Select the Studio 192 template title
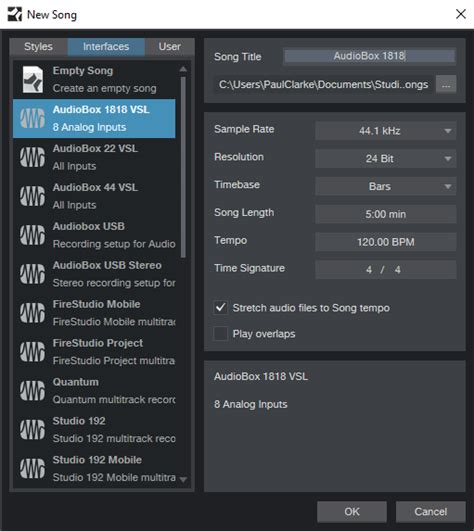474x531 pixels. click(x=79, y=421)
